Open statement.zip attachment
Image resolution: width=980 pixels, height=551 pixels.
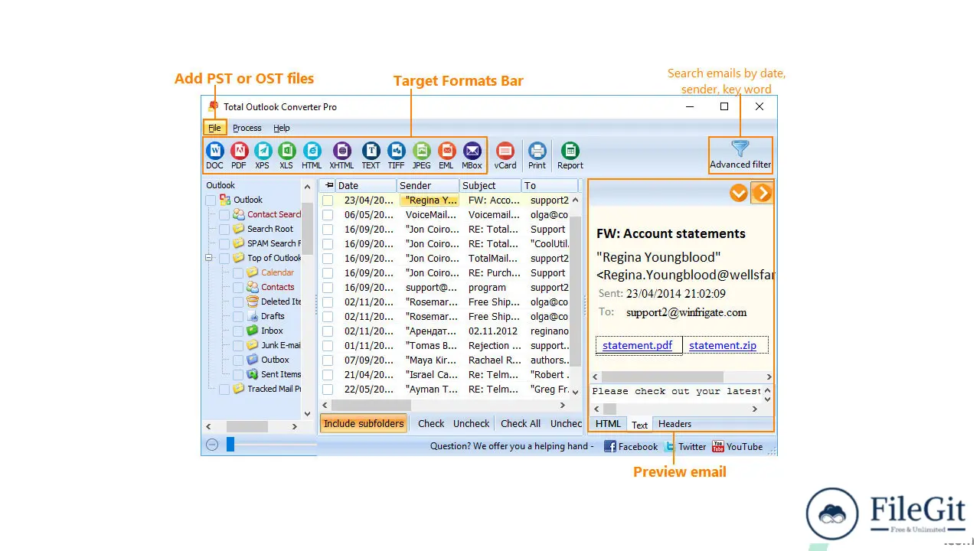[723, 346]
